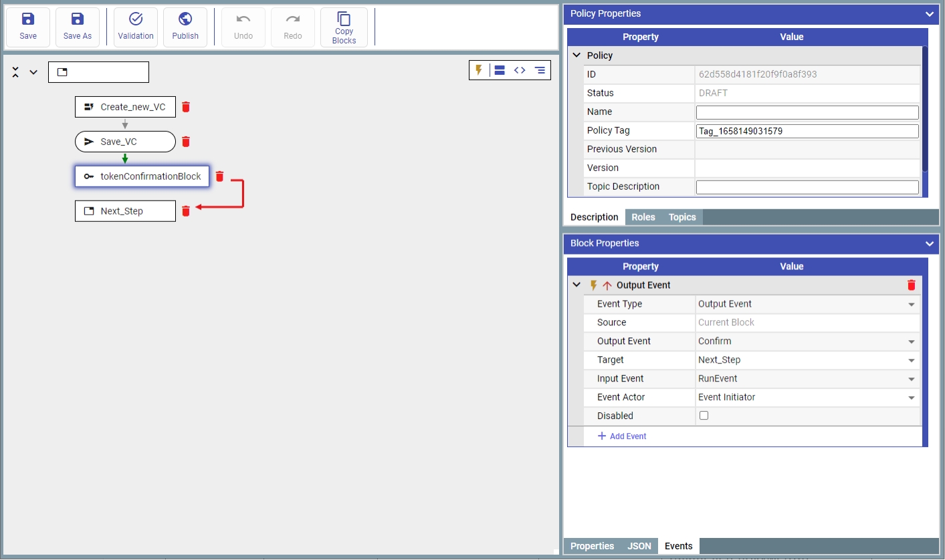Click the Add Event link

(621, 436)
